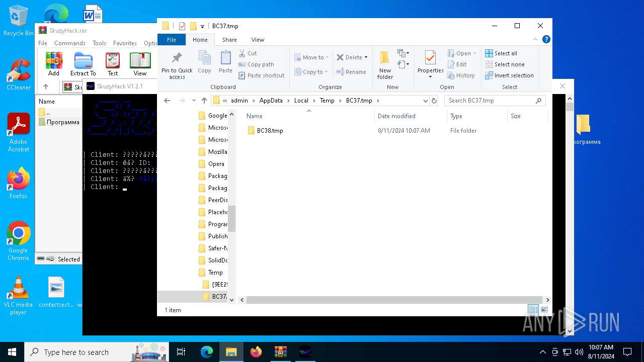Select Temp folder in navigation tree
Screen dimensions: 644x362
(210, 273)
